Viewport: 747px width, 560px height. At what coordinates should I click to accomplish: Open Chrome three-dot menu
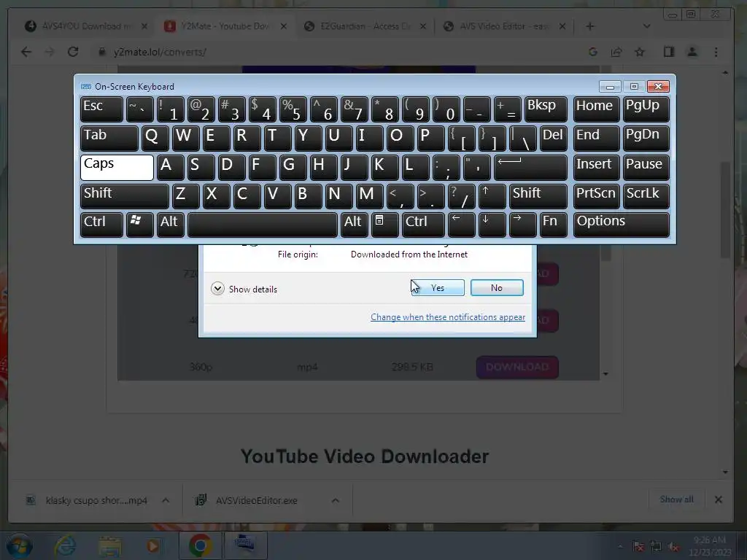(x=716, y=52)
